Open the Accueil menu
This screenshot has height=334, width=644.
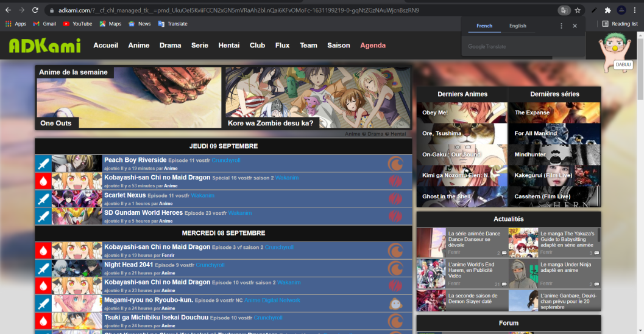(105, 46)
